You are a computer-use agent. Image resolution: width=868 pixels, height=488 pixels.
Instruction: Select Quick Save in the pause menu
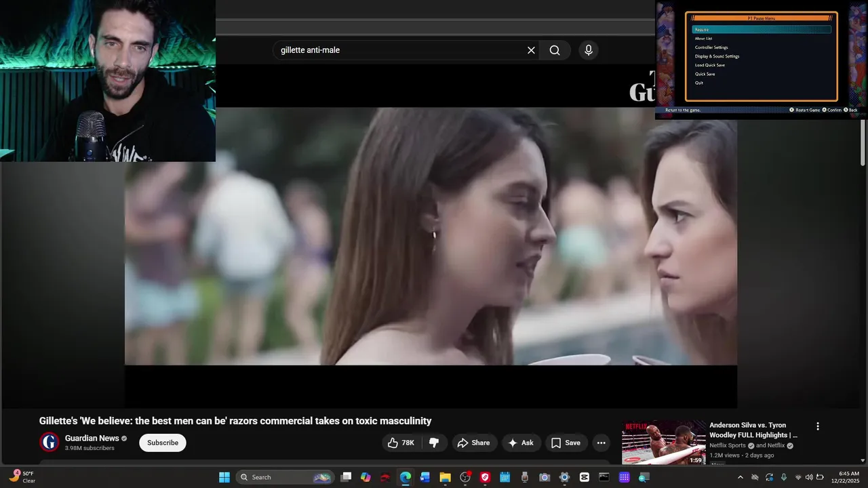pos(705,74)
